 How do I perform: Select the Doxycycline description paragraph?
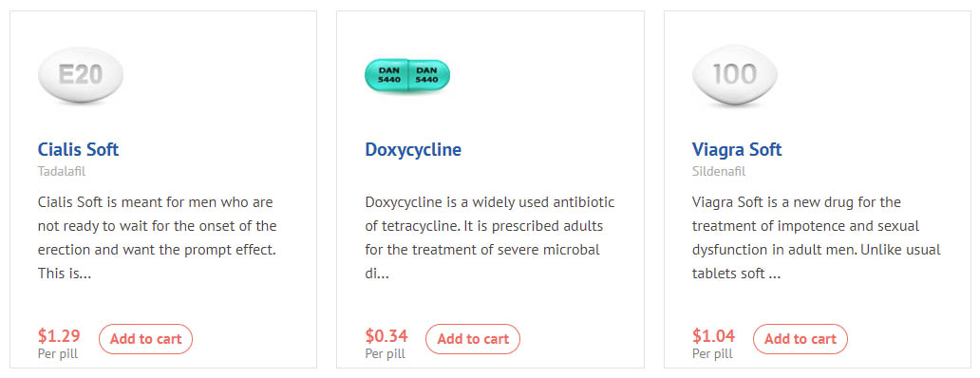(x=490, y=238)
